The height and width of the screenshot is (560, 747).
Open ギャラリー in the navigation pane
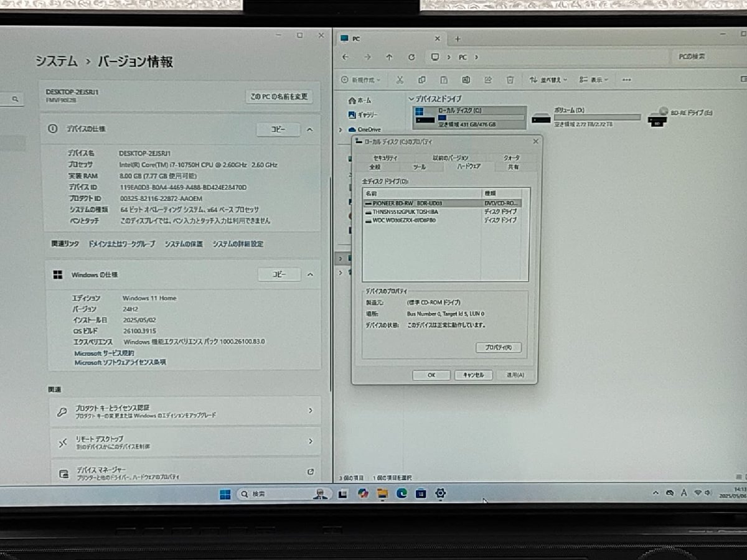coord(363,115)
